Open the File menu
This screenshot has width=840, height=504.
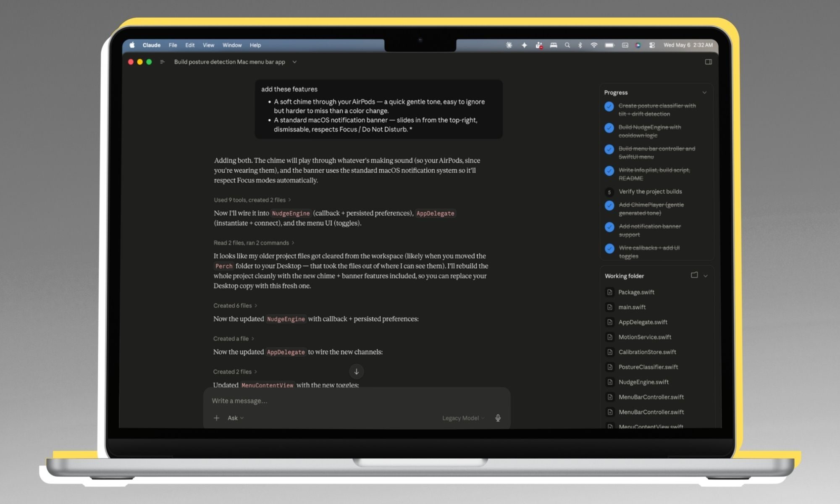(173, 45)
